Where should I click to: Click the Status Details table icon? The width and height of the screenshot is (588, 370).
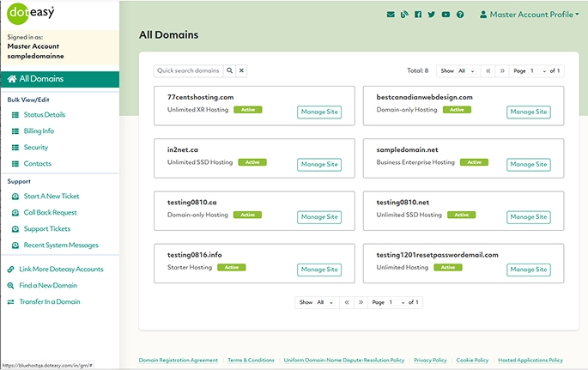tap(15, 115)
